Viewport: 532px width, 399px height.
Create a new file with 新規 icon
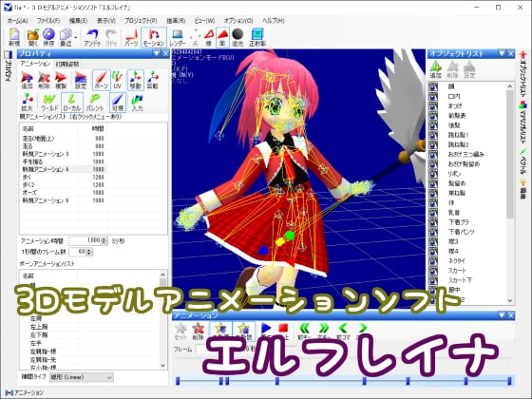click(14, 37)
